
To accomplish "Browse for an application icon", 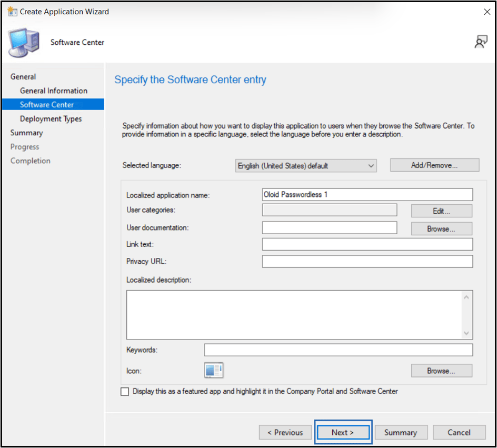I will pos(441,371).
